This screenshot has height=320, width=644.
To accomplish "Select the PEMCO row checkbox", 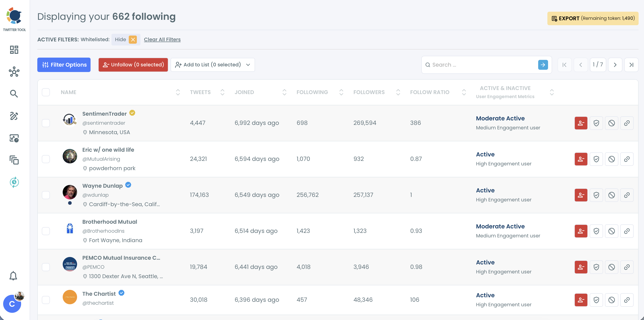I will click(46, 267).
